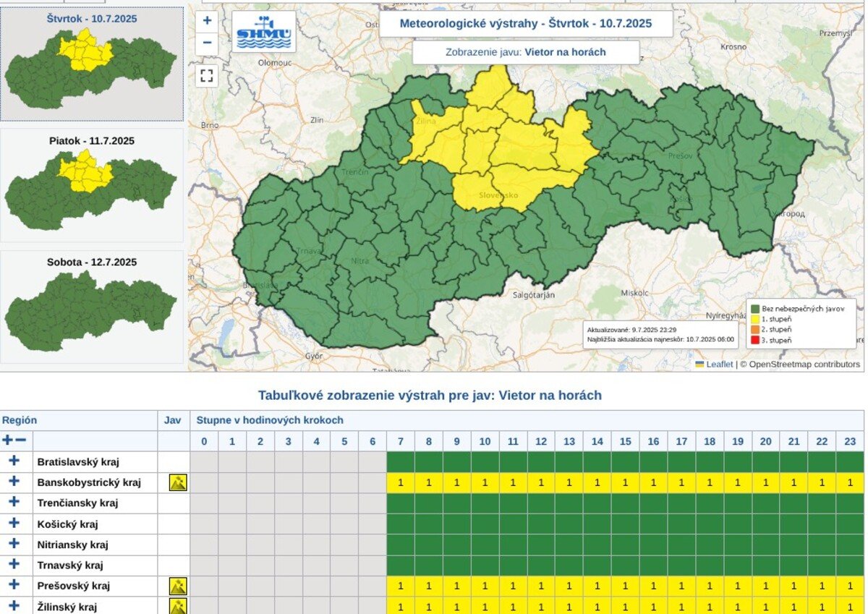Click 'Stupne v hodinových krokoch' header
The image size is (868, 614).
point(527,420)
